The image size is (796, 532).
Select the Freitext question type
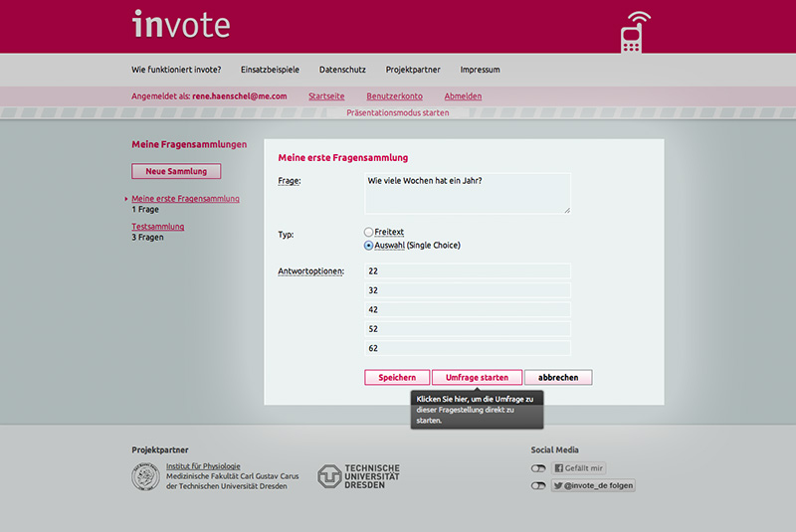[369, 232]
